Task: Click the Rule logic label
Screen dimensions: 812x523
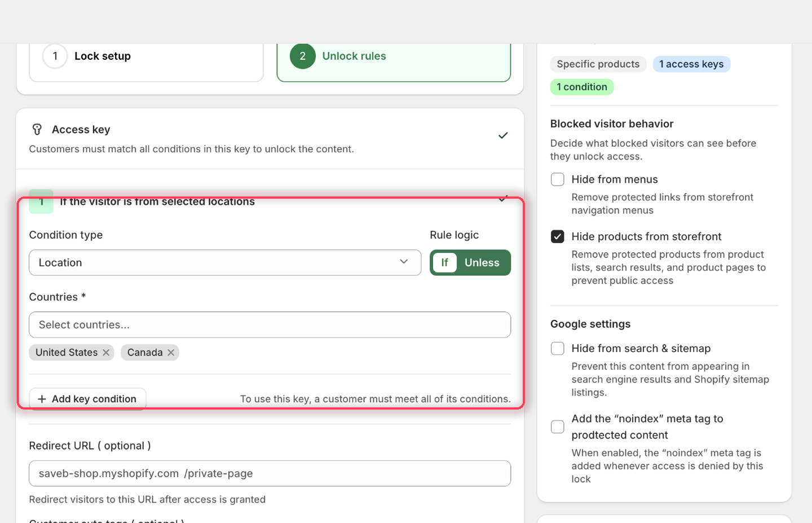Action: 454,235
